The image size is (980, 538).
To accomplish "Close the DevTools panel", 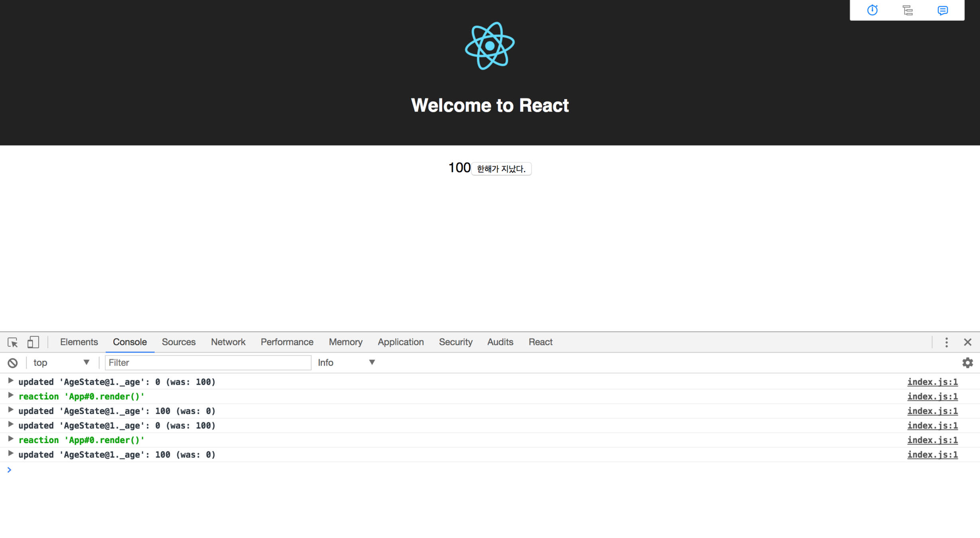I will pos(967,342).
